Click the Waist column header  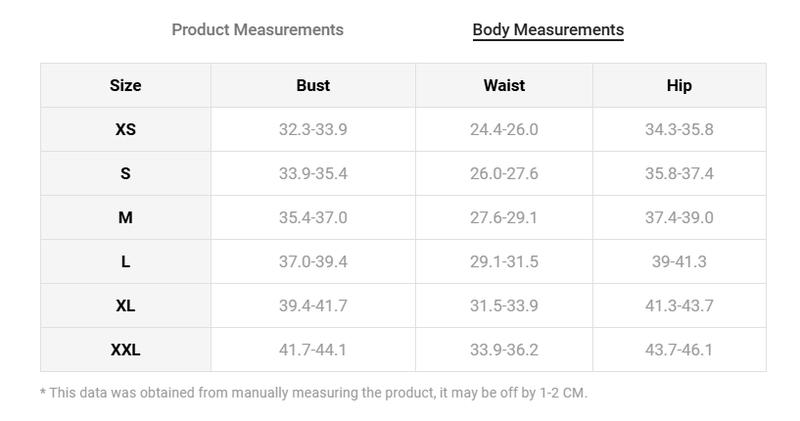[504, 85]
